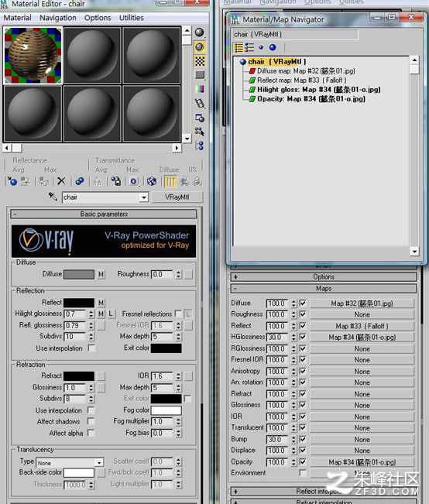This screenshot has width=429, height=504.
Task: Pick material from object with eyedropper
Action: [53, 197]
